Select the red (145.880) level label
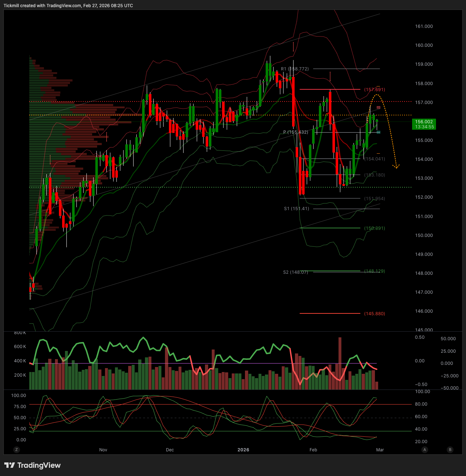The width and height of the screenshot is (466, 476). click(375, 314)
